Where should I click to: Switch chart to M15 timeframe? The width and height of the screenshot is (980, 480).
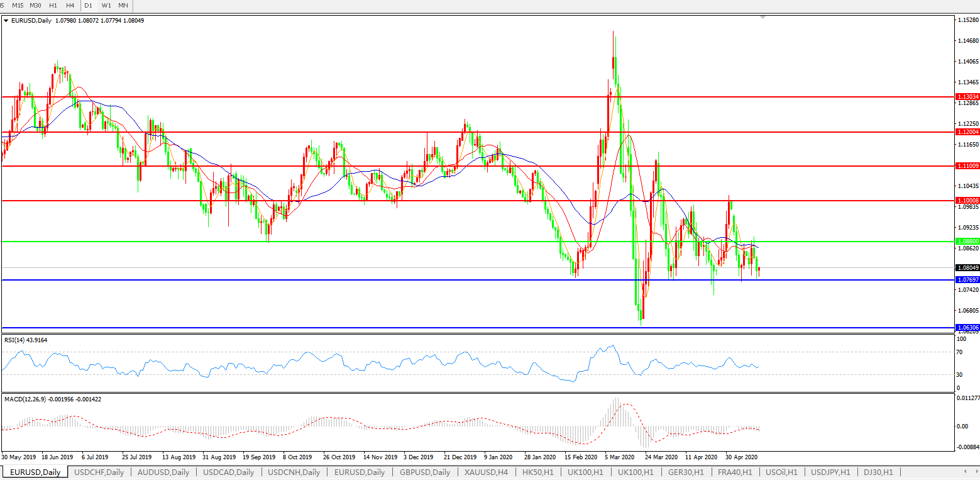[x=18, y=5]
